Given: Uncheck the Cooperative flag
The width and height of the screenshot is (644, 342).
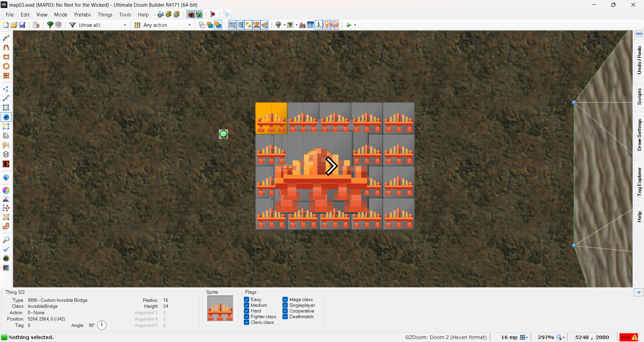Looking at the screenshot, I should click(285, 311).
